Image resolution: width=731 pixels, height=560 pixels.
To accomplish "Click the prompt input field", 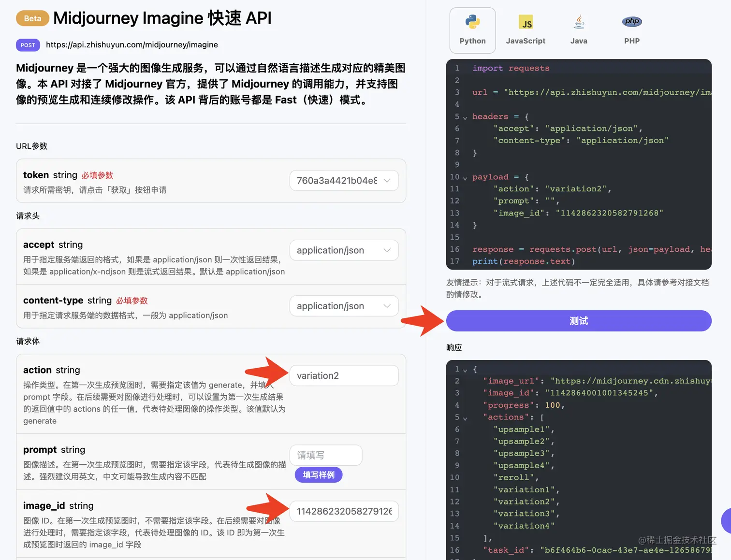I will (326, 455).
